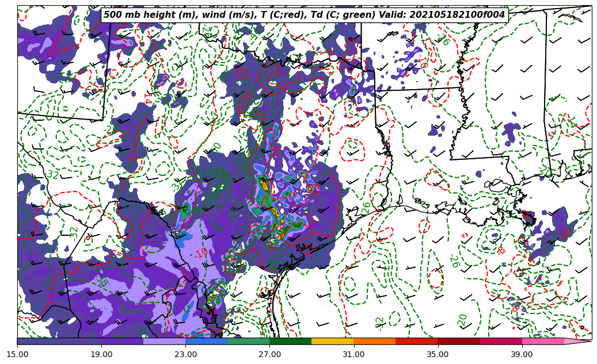
Task: Click the red -14 temperature contour label
Action: (x=149, y=98)
